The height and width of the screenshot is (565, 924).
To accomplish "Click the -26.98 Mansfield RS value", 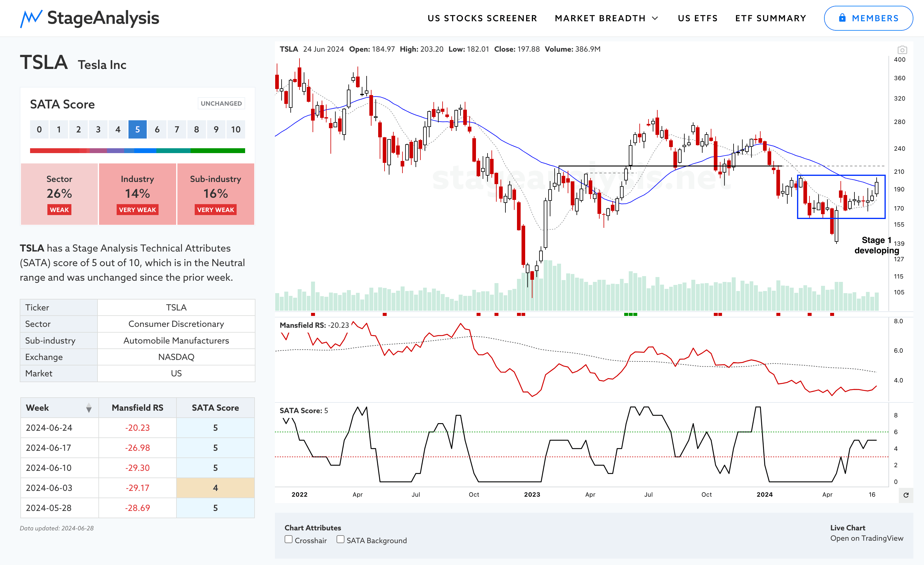I will point(137,448).
